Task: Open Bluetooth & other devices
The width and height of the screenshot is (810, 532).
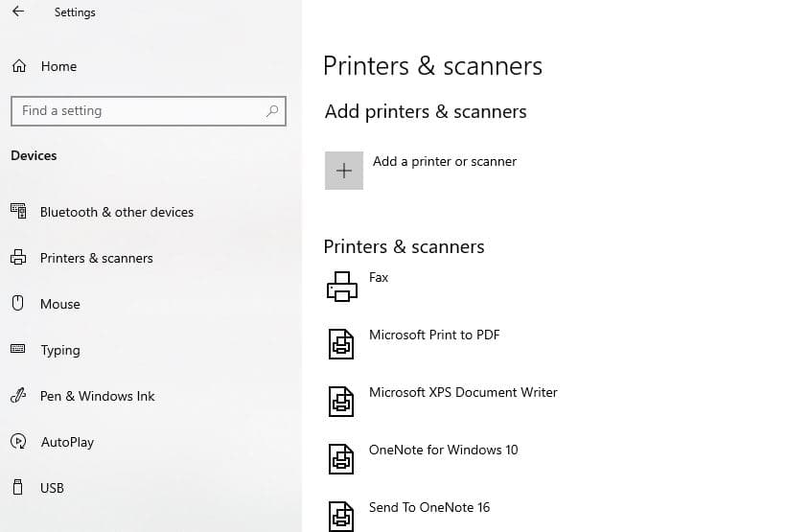Action: point(117,212)
